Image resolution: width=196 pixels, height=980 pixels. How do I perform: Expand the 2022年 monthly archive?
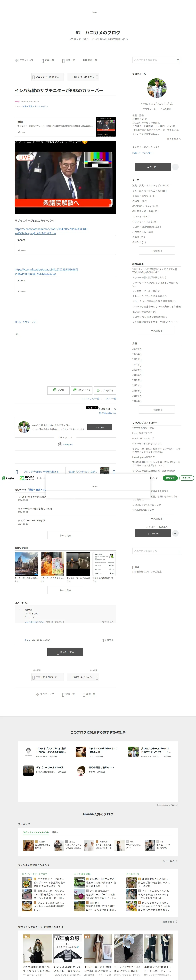tap(137, 359)
